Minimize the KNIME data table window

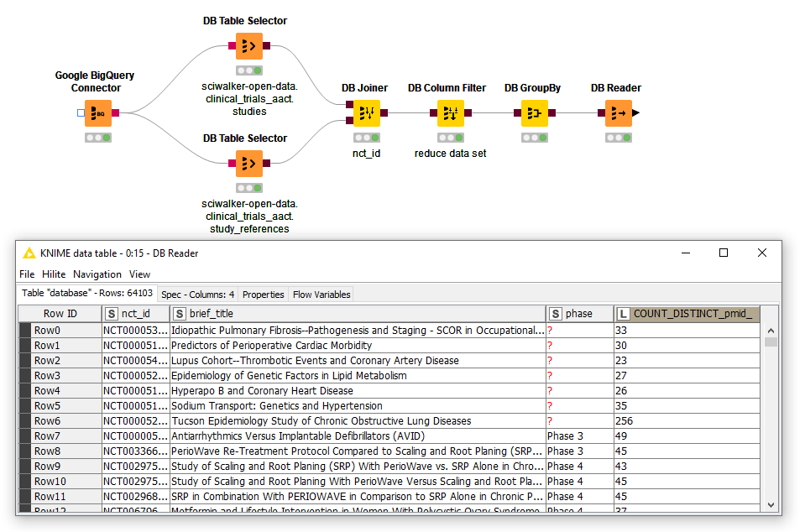[x=685, y=253]
